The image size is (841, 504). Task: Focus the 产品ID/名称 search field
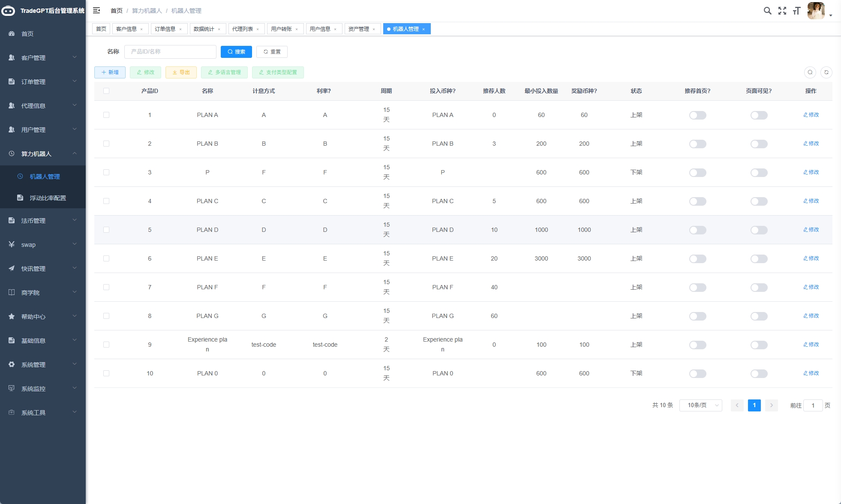point(170,52)
